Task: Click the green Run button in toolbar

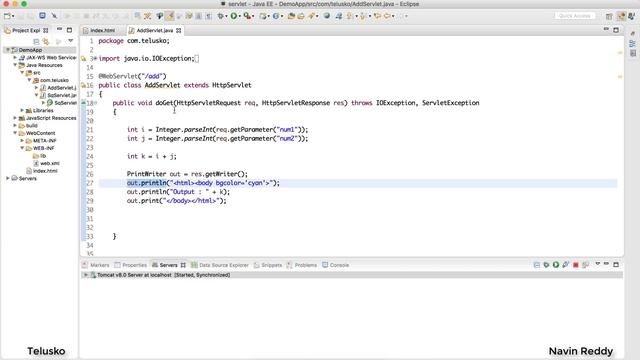Action: coord(233,16)
